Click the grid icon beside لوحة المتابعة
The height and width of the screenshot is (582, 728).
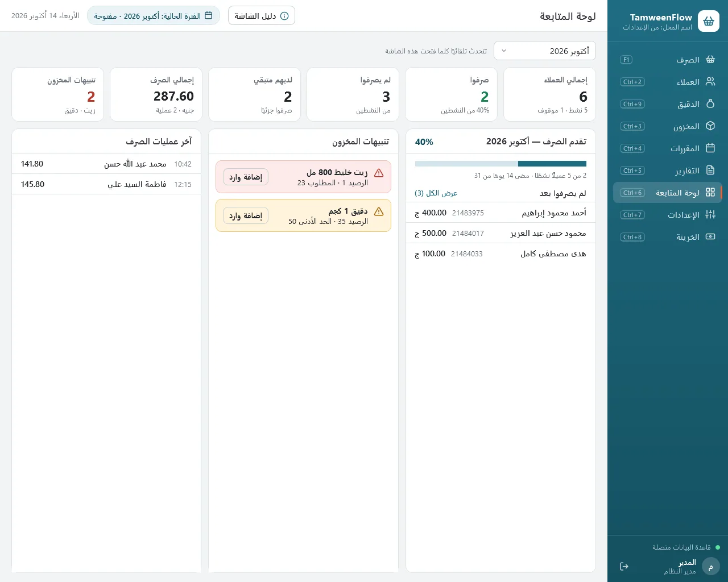click(710, 193)
